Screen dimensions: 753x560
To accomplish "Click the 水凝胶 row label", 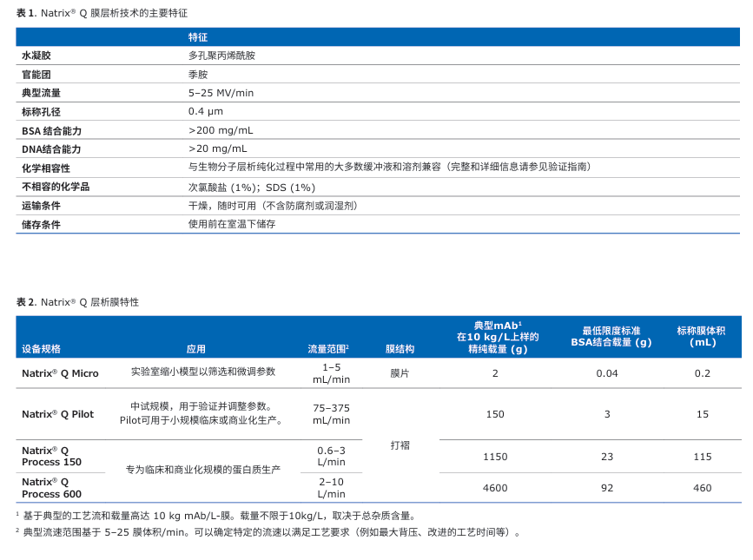I will click(x=36, y=56).
